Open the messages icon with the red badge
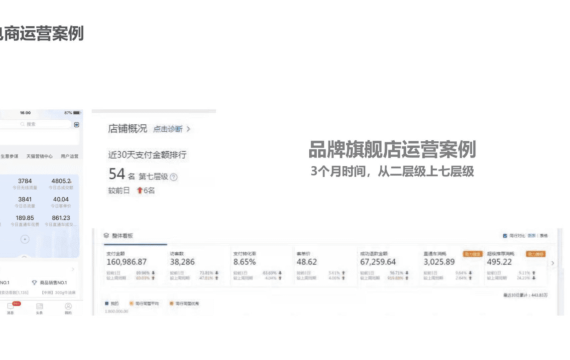570x360 pixels. 11,306
